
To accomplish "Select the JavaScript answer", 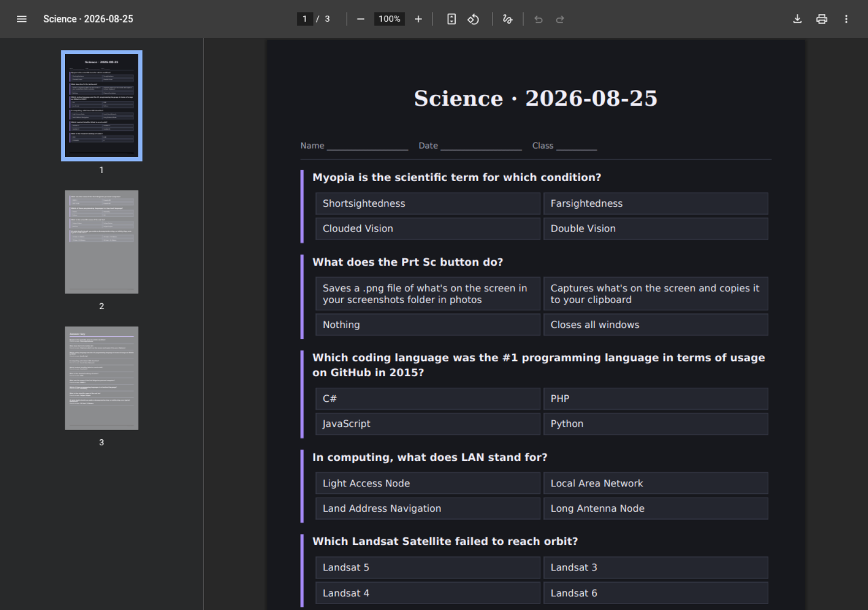I will tap(428, 423).
